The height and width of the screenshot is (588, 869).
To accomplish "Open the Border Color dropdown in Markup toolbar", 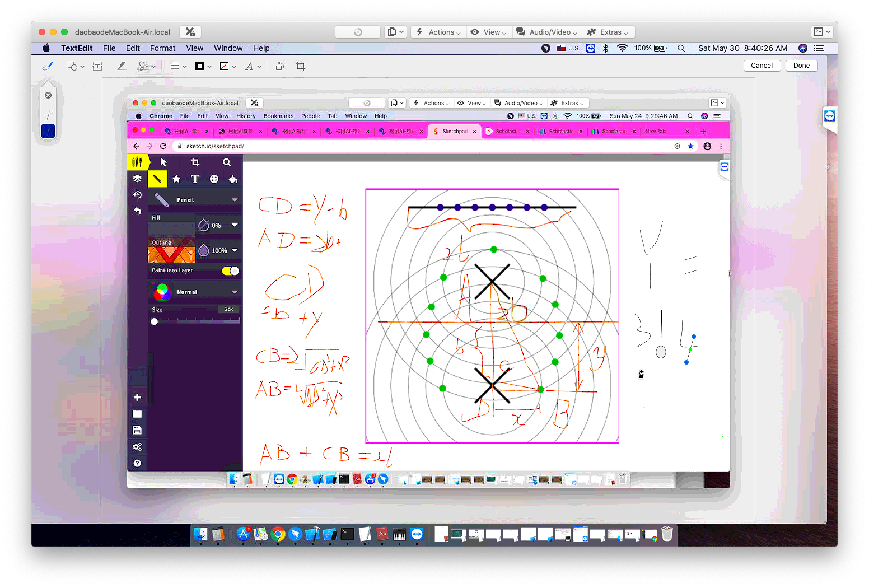I will coord(203,66).
